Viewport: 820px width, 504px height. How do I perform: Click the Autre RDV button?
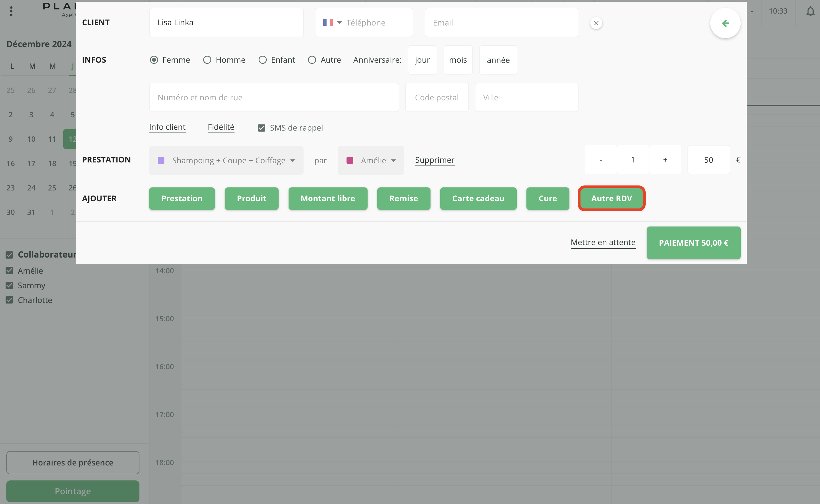(x=611, y=198)
